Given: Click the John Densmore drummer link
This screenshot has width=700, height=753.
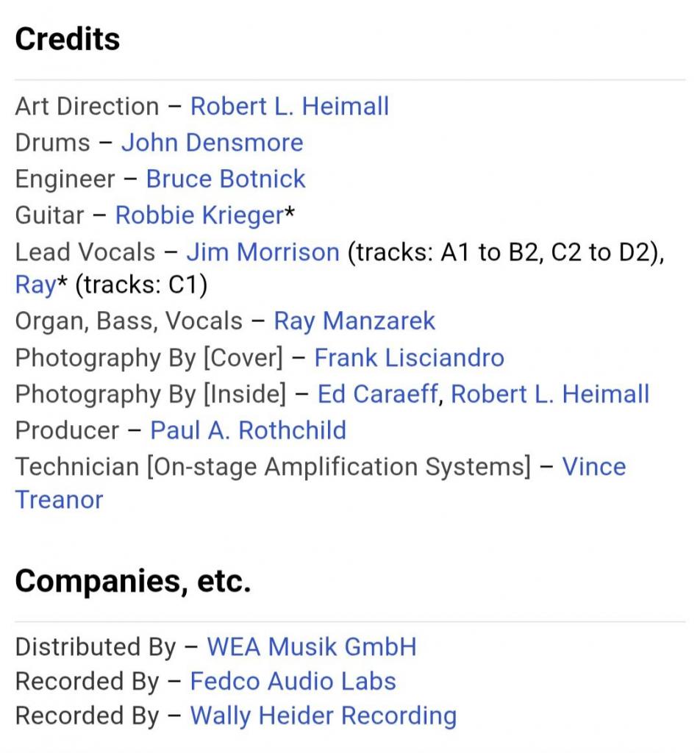Looking at the screenshot, I should point(212,143).
